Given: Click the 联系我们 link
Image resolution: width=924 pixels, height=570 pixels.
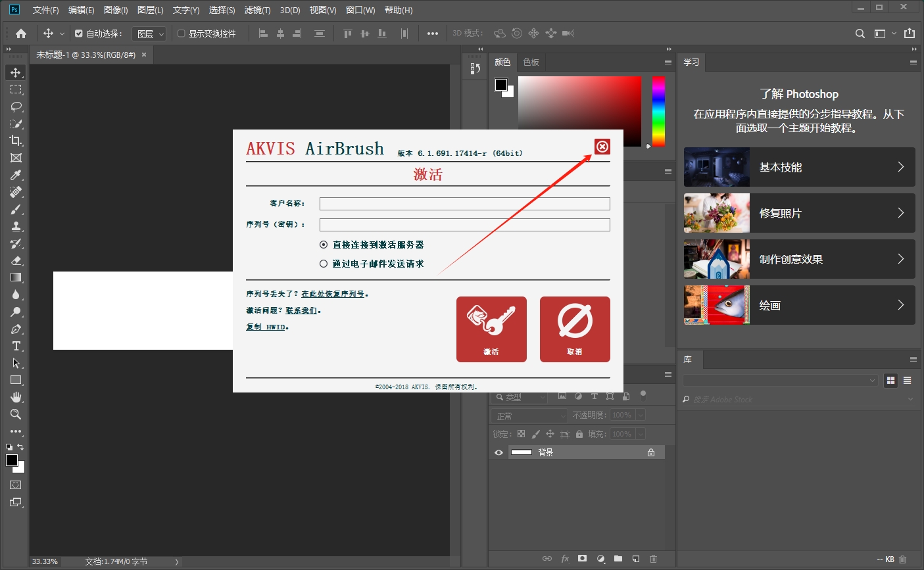Looking at the screenshot, I should pos(301,310).
